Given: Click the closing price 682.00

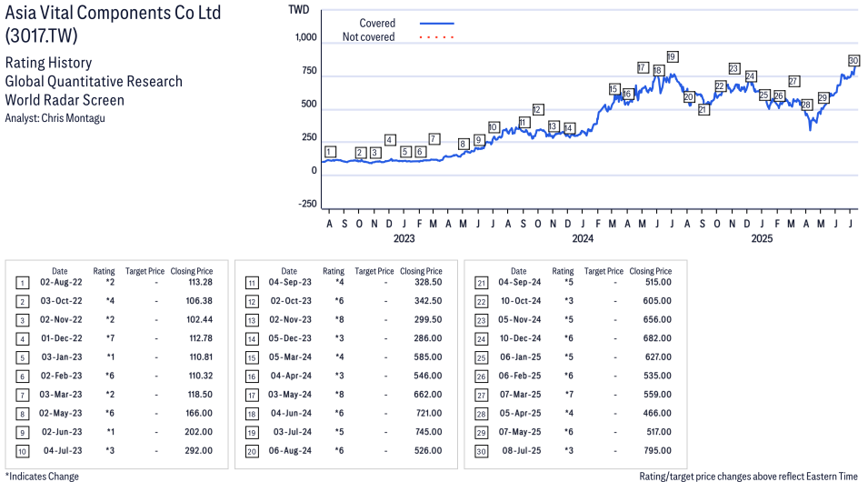Looking at the screenshot, I should pyautogui.click(x=658, y=338).
